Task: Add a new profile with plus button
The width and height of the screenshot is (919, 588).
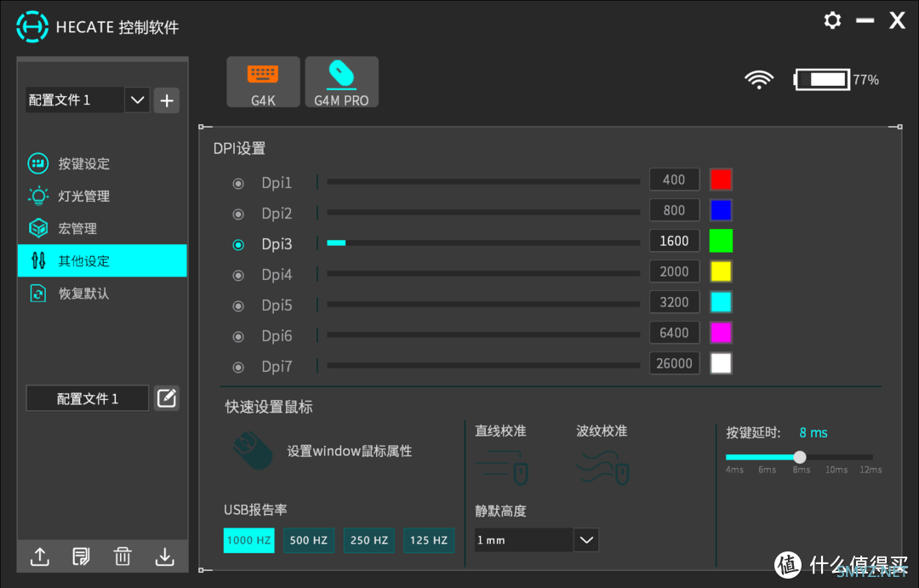Action: coord(167,100)
